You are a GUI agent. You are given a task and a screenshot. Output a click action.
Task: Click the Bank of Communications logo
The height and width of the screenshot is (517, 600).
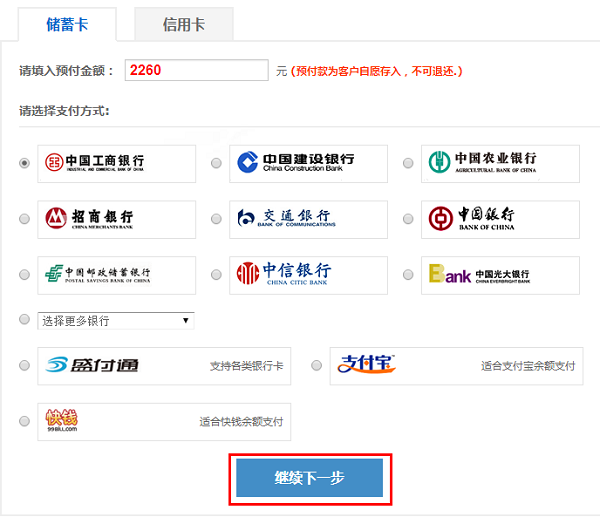pos(308,218)
